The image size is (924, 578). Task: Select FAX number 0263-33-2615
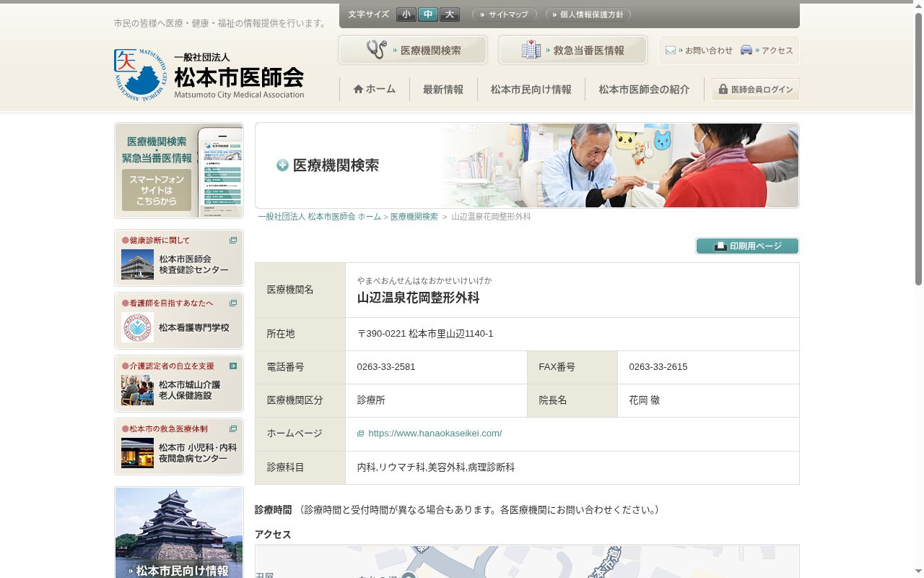pyautogui.click(x=658, y=367)
